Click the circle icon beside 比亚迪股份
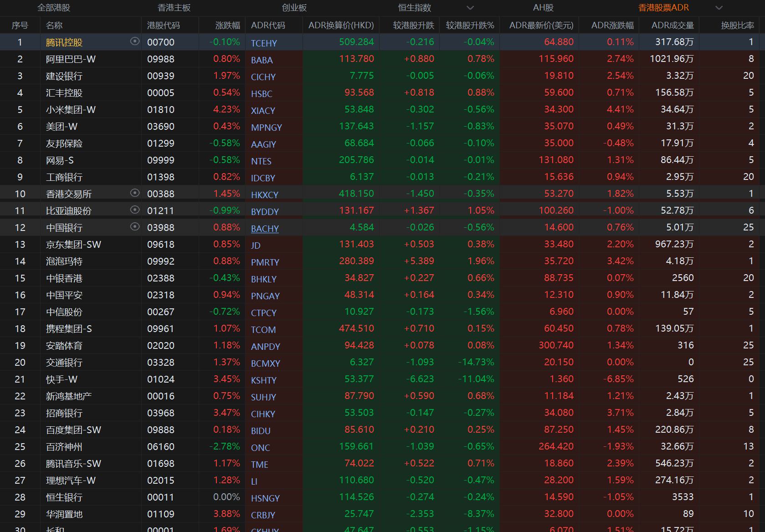Screen dimensions: 765x532 134,210
